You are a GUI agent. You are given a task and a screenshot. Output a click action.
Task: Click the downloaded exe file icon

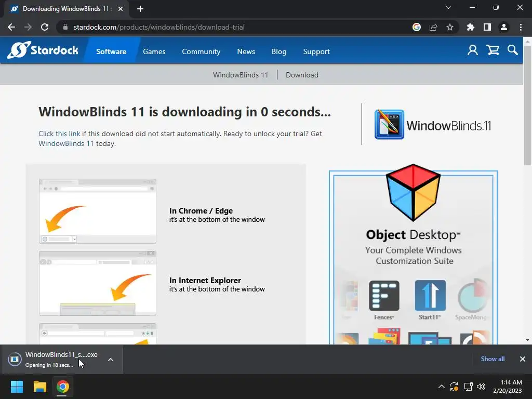[x=15, y=360]
